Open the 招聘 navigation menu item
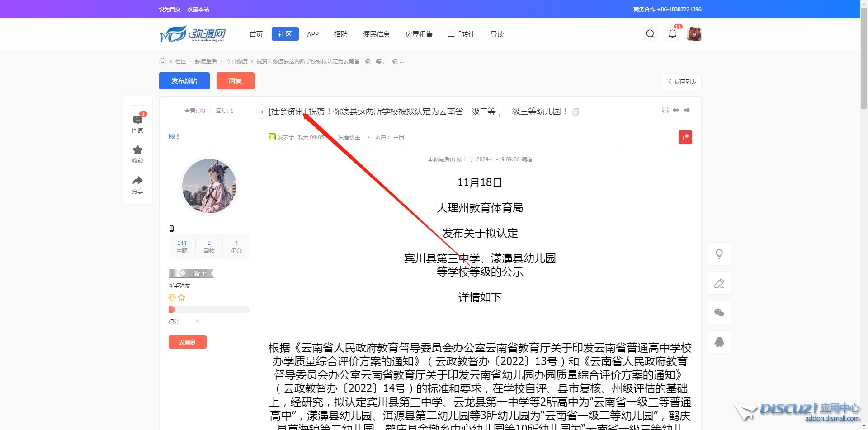 click(x=340, y=34)
